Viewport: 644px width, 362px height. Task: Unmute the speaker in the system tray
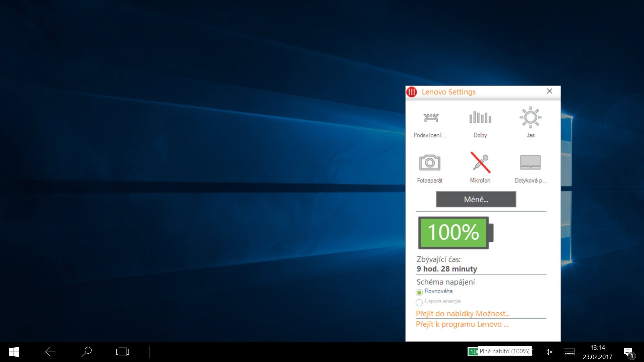pyautogui.click(x=549, y=352)
